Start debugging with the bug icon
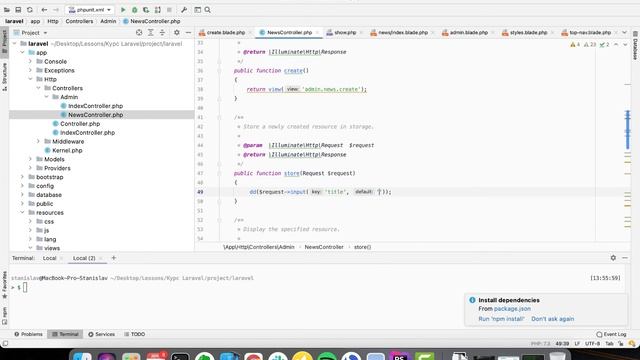The image size is (640, 360). coord(134,10)
